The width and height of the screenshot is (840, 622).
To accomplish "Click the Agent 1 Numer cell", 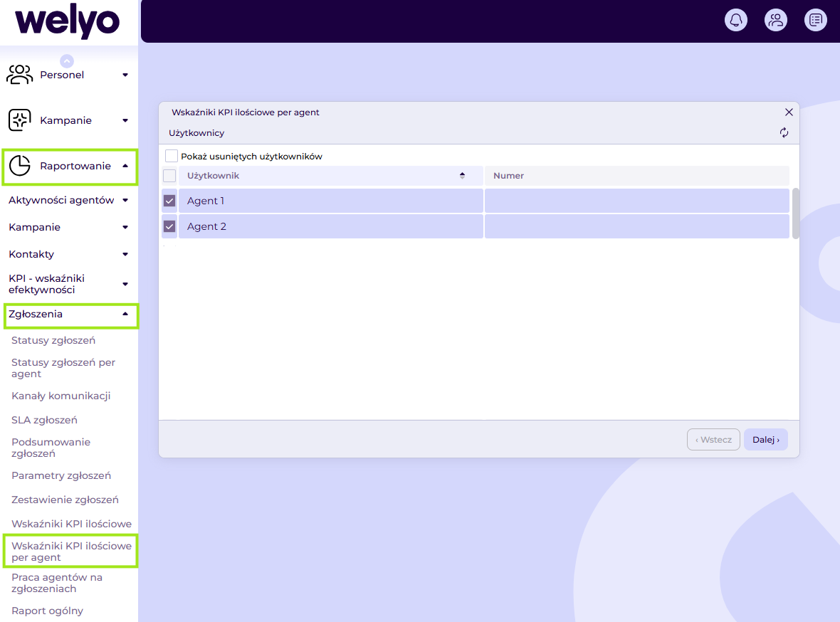I will (637, 201).
